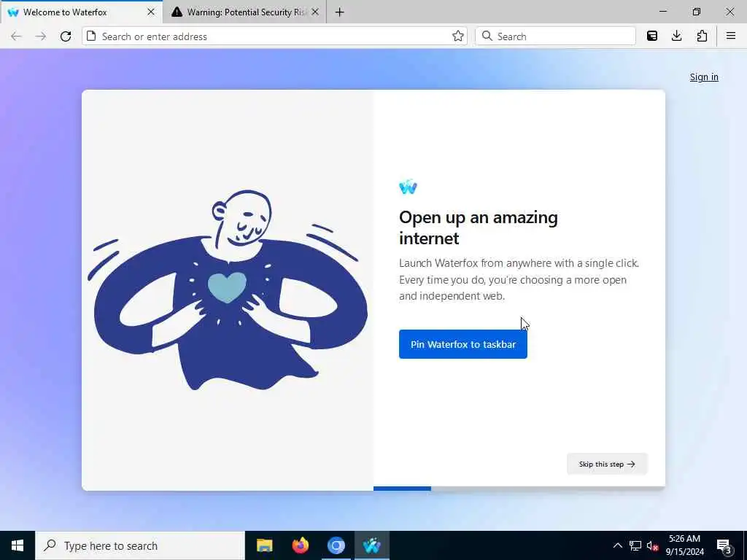
Task: Open a new tab with the plus button
Action: pyautogui.click(x=340, y=12)
